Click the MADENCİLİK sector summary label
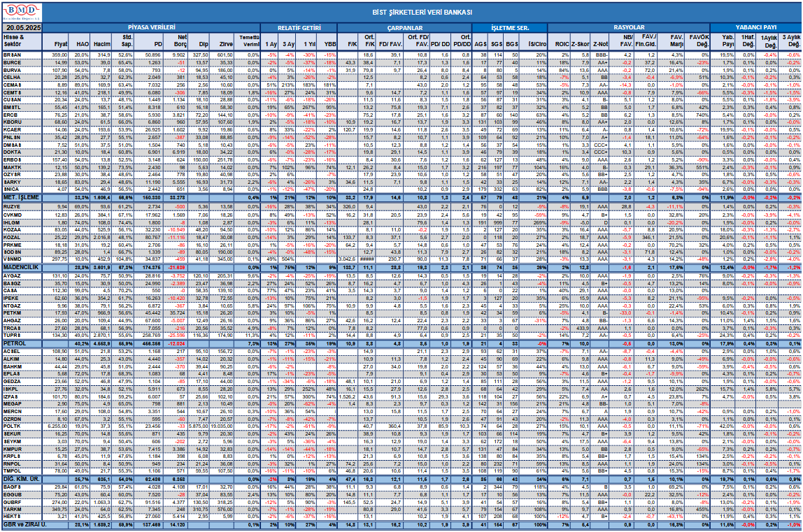 click(22, 268)
